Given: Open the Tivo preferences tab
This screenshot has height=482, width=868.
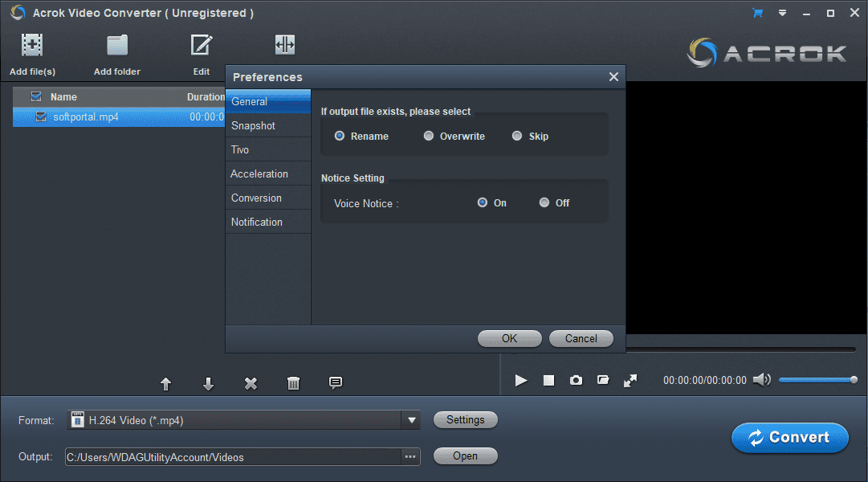Looking at the screenshot, I should click(x=268, y=149).
